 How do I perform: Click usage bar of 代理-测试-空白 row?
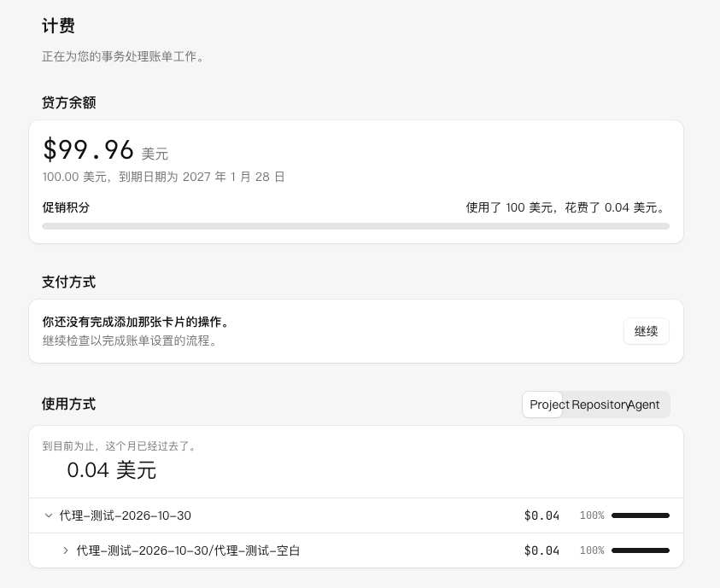tap(641, 550)
